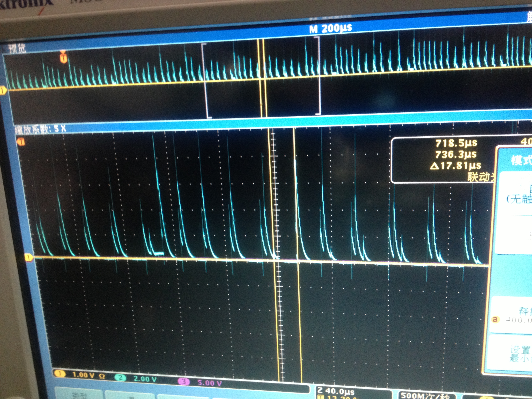Click the 2.00 V channel 2 scale readout
This screenshot has width=532, height=399.
pyautogui.click(x=145, y=379)
